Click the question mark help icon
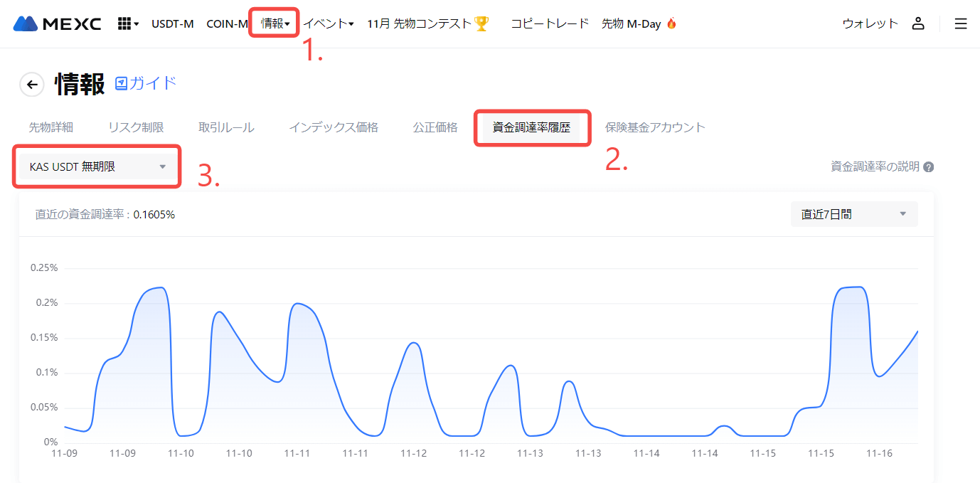 [x=928, y=167]
